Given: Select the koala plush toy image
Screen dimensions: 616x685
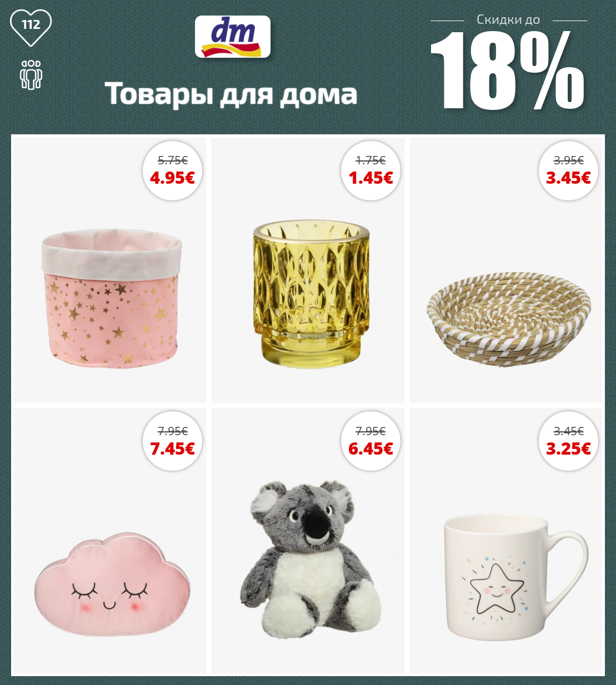Looking at the screenshot, I should pos(311,560).
